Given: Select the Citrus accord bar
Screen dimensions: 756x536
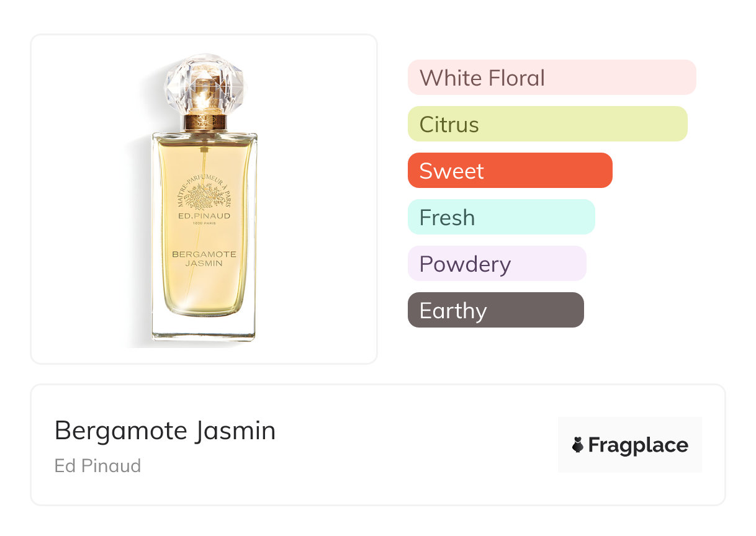Looking at the screenshot, I should 547,124.
